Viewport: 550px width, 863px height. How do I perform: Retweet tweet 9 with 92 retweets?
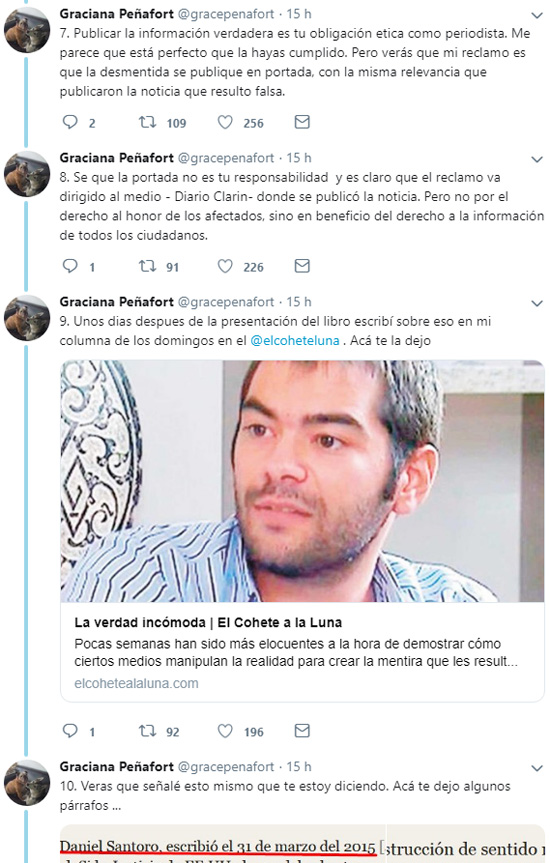147,731
